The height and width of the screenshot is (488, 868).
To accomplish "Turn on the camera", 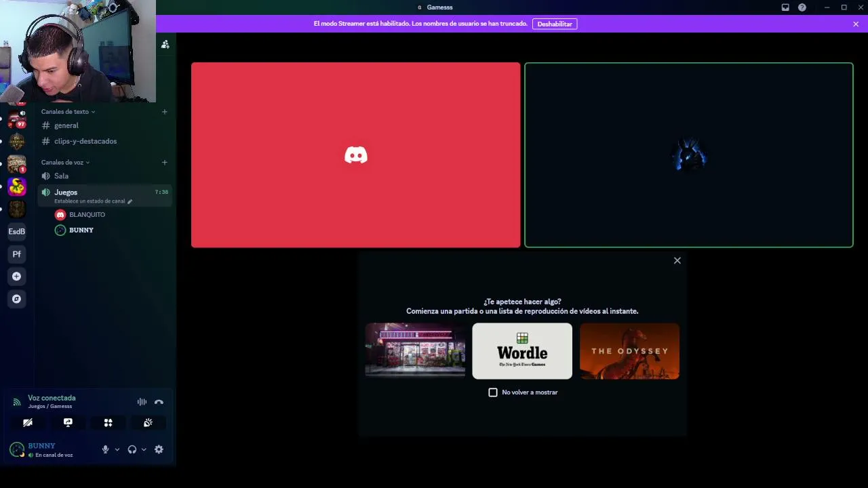I will coord(28,423).
